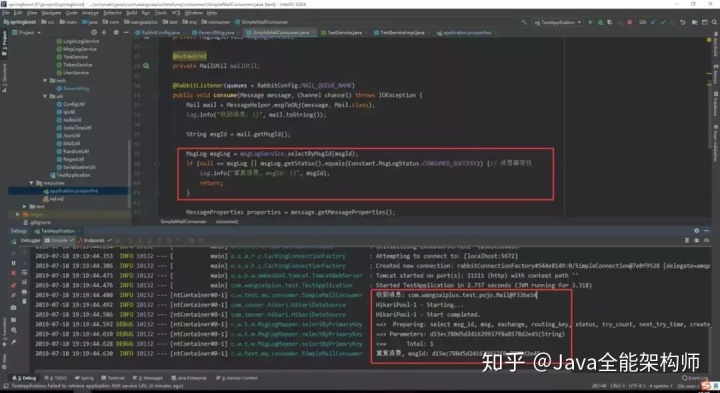Open the Navigate menu

pos(51,13)
